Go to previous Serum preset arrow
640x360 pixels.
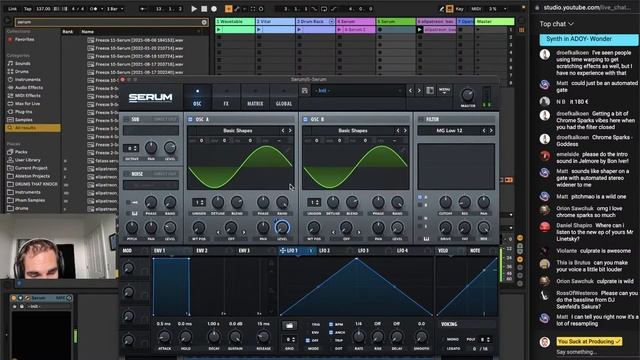pos(411,91)
